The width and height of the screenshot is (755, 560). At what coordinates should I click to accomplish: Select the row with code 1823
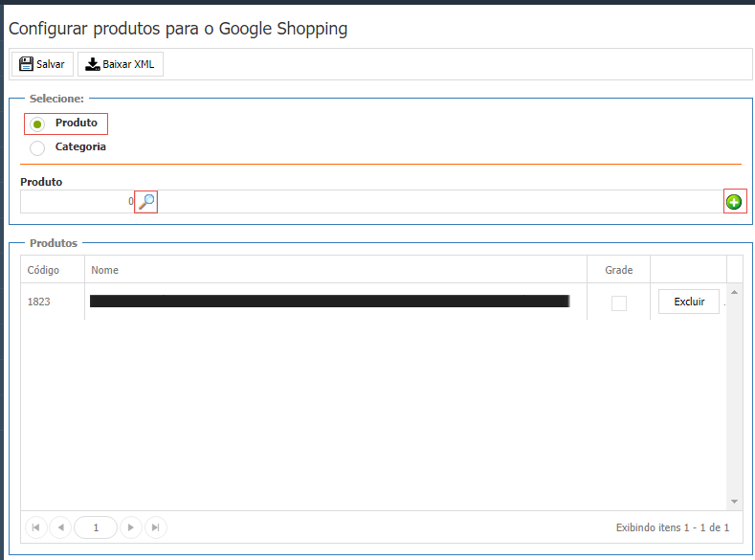coord(39,302)
